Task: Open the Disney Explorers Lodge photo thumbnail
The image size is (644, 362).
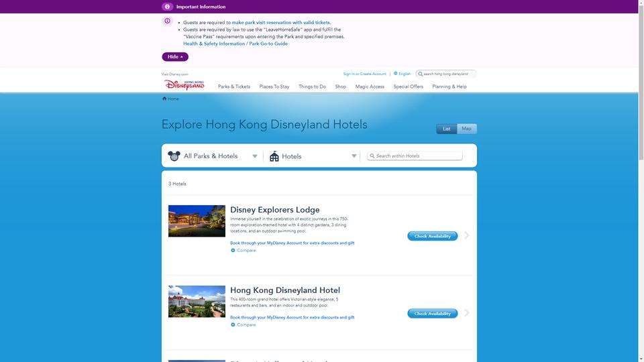Action: [x=197, y=221]
